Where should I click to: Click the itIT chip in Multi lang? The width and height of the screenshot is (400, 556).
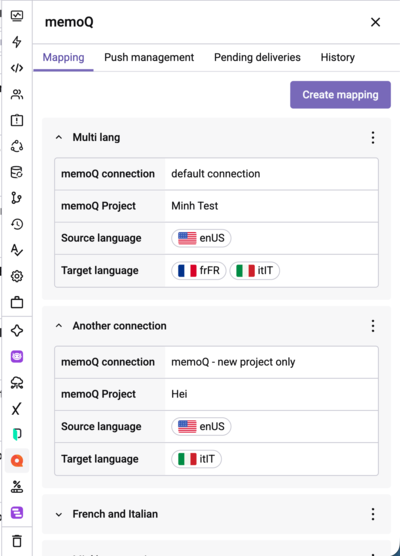coord(255,271)
